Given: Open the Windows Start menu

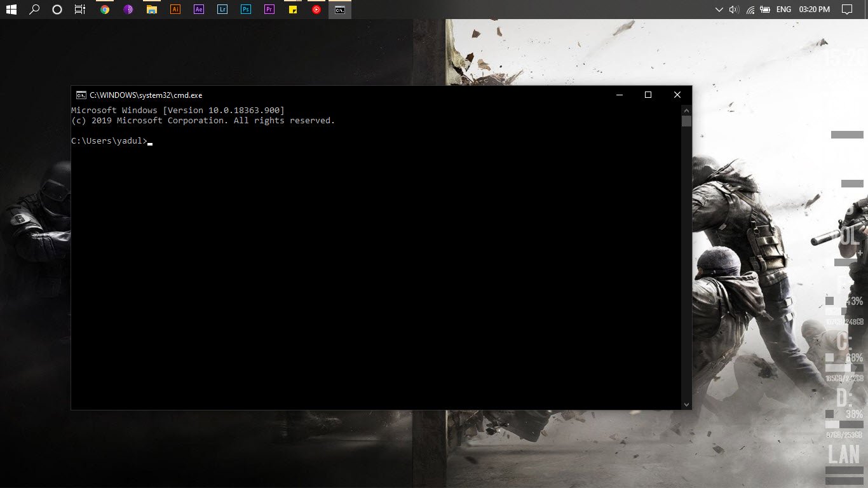Looking at the screenshot, I should click(x=11, y=10).
